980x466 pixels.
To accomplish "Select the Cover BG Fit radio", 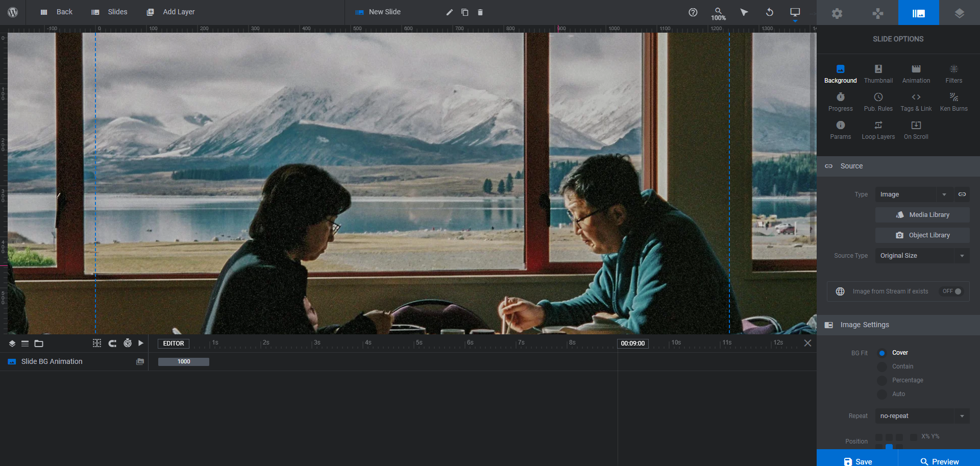I will click(882, 353).
